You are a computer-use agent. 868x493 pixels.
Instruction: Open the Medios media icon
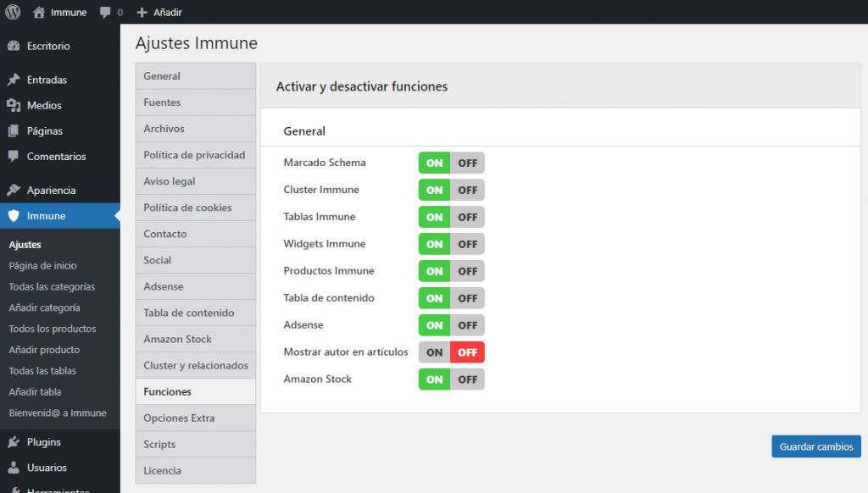click(14, 105)
